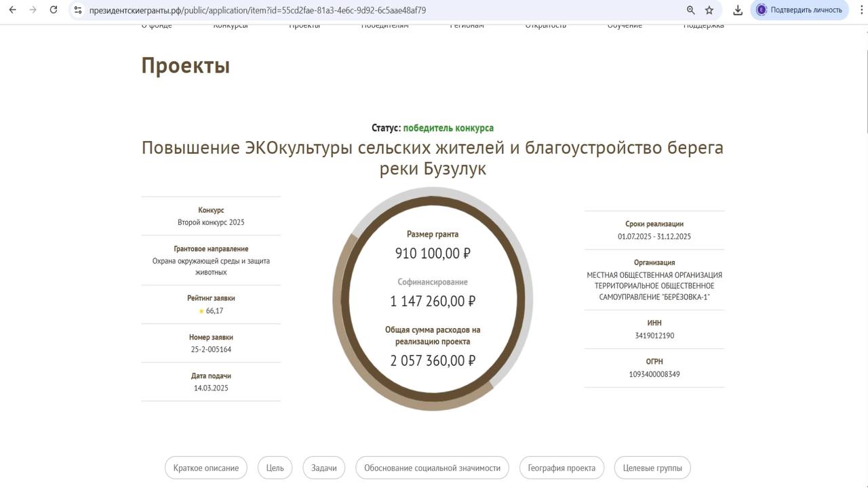This screenshot has width=868, height=488.
Task: Open the Целевые группы tab
Action: [x=652, y=468]
